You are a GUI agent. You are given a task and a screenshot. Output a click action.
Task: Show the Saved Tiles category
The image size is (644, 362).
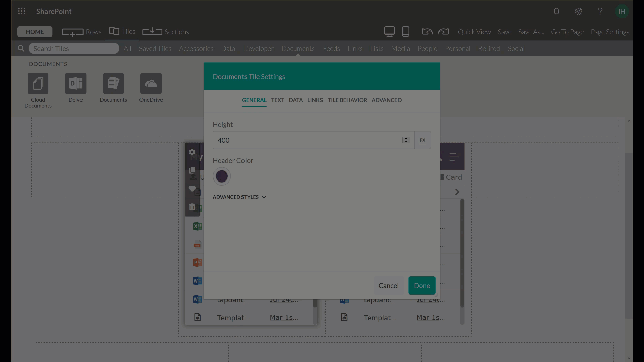[155, 49]
